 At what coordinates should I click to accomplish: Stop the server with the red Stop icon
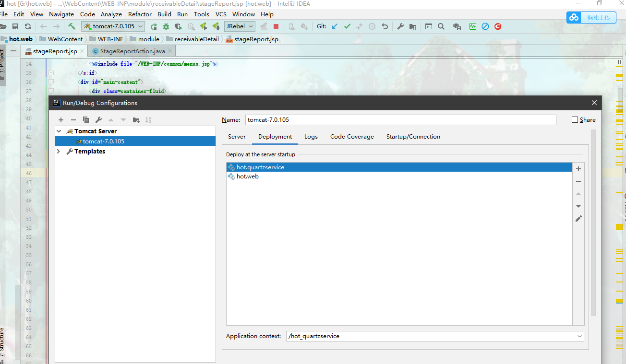click(276, 26)
